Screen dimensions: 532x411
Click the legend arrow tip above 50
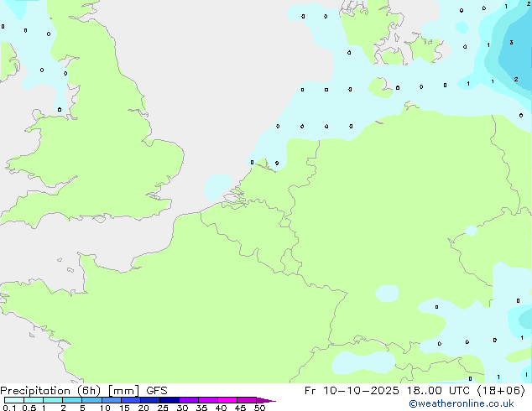point(266,400)
